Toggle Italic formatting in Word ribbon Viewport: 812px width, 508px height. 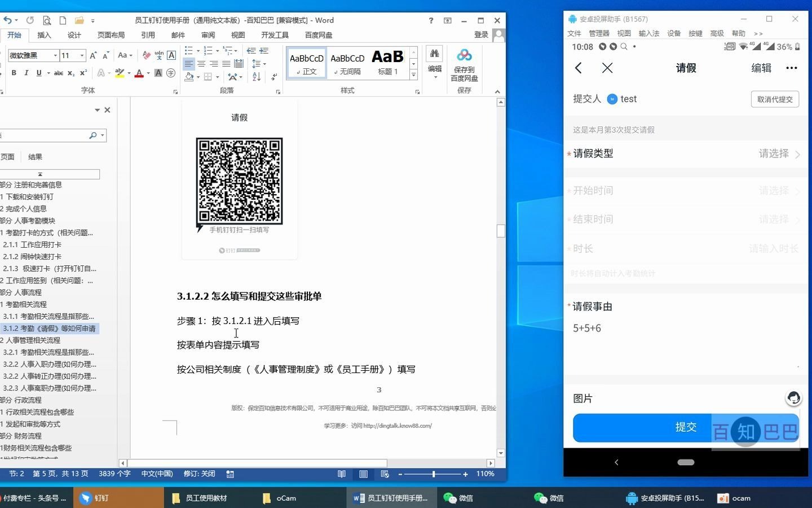pyautogui.click(x=26, y=73)
